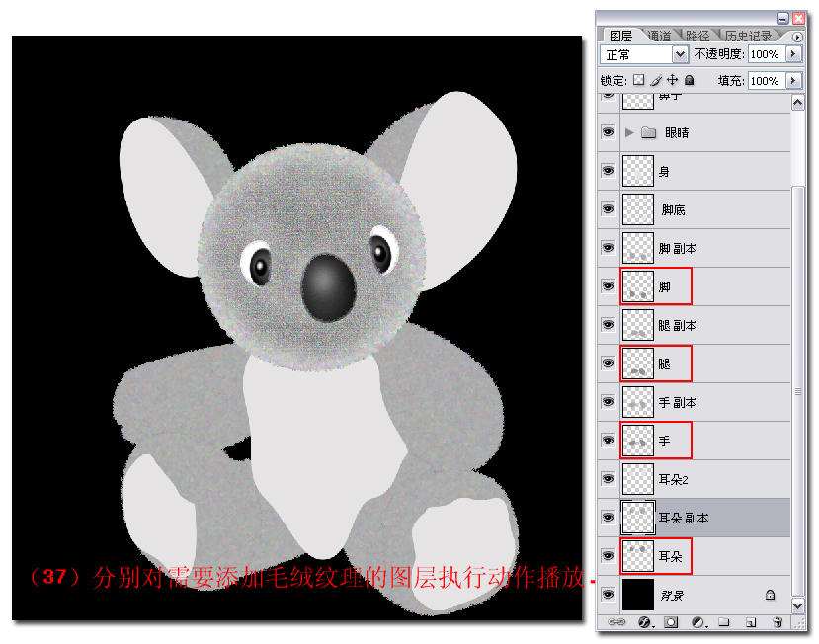Click the layers panel scrollbar thumb
Viewport: 819px width, 644px height.
point(797,391)
